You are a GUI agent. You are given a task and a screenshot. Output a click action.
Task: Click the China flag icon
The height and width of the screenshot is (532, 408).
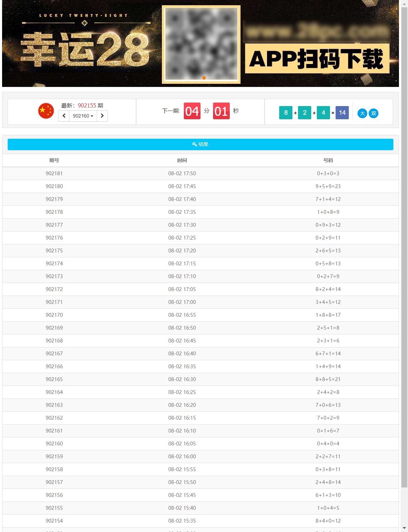pos(46,111)
